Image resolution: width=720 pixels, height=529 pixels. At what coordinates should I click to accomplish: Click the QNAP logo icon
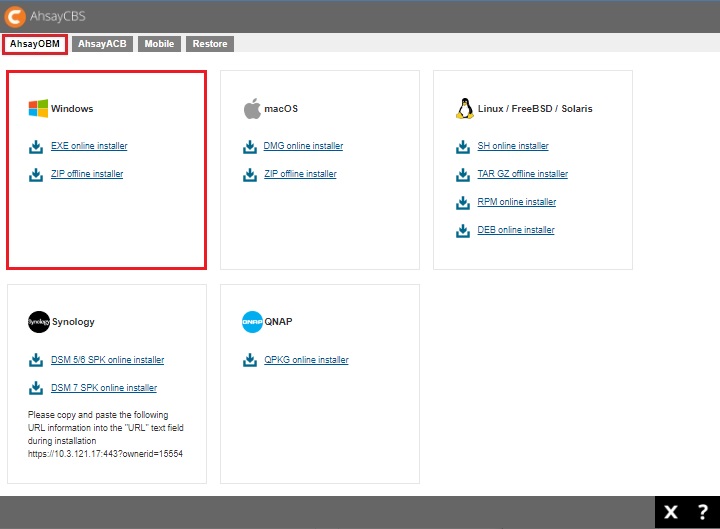(x=252, y=322)
